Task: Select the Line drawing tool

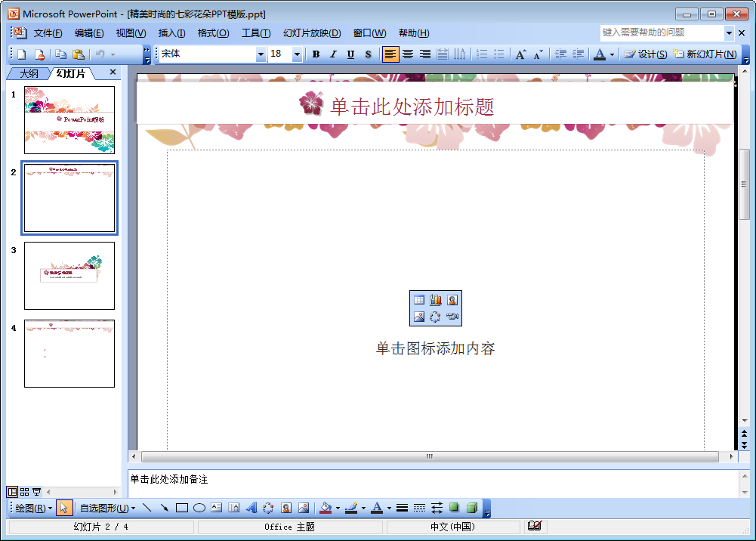Action: click(147, 508)
